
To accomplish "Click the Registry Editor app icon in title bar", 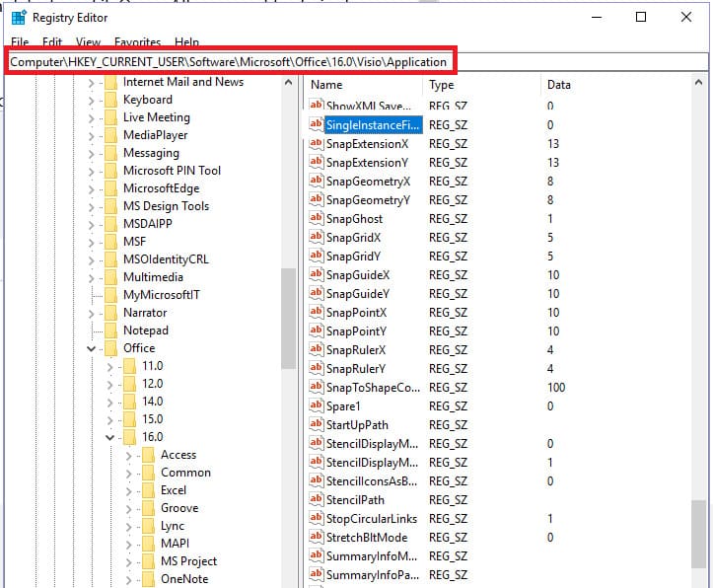I will pyautogui.click(x=19, y=18).
